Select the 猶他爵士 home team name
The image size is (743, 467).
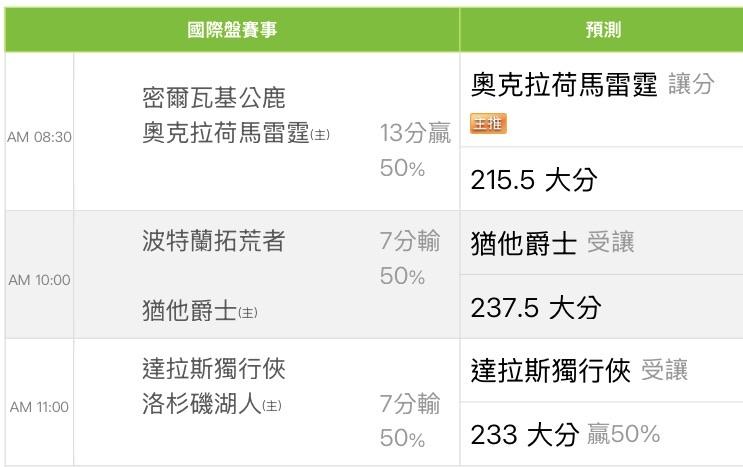pos(190,311)
